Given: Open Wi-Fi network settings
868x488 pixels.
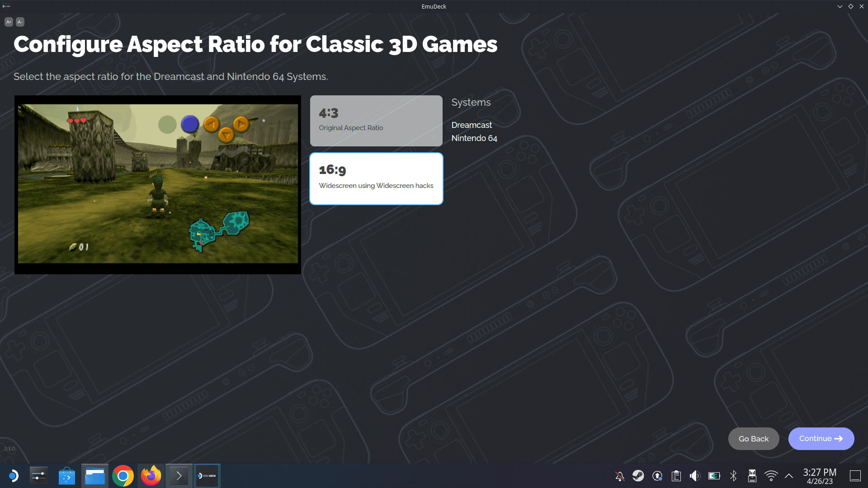Looking at the screenshot, I should (771, 476).
